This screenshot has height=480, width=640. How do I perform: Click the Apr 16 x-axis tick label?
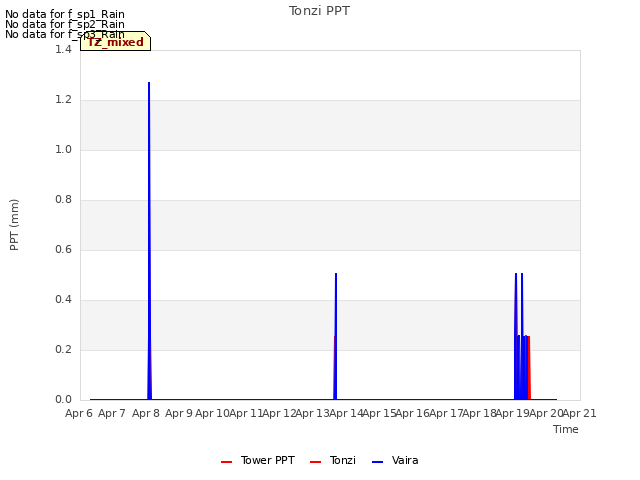pyautogui.click(x=413, y=413)
